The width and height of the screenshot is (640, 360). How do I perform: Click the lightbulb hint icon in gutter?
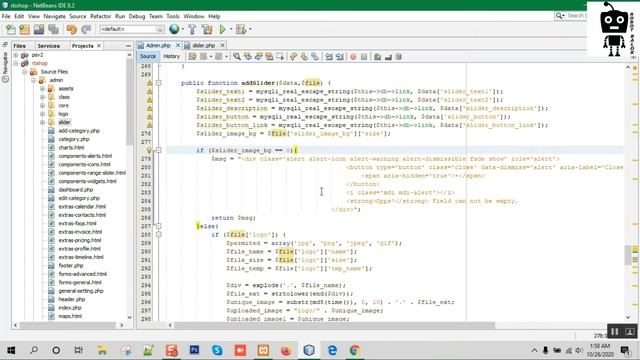149,150
